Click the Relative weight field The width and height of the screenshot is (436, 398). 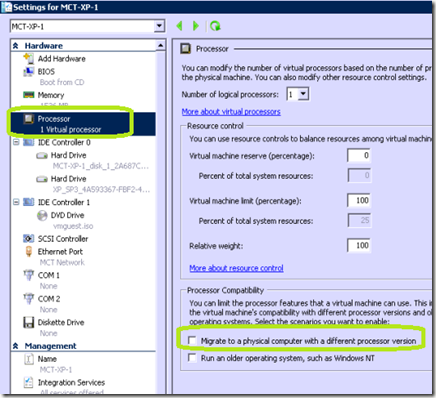click(359, 246)
